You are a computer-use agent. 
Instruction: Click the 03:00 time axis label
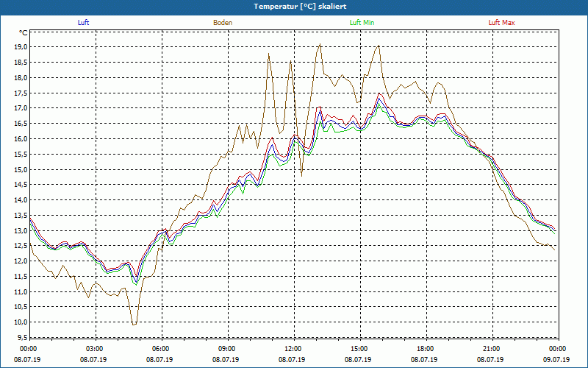pos(93,349)
